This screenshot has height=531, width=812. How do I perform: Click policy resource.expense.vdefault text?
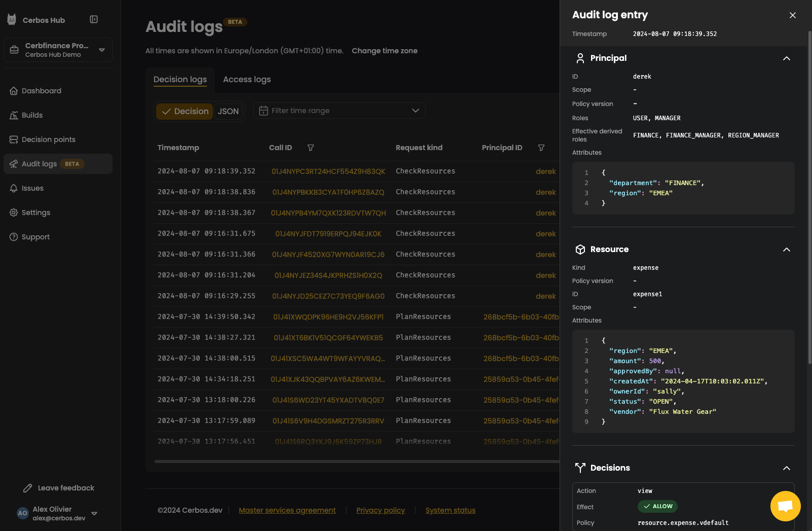683,523
